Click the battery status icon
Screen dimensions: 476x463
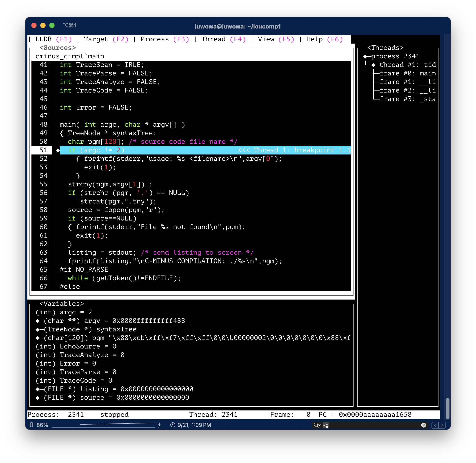coord(31,425)
